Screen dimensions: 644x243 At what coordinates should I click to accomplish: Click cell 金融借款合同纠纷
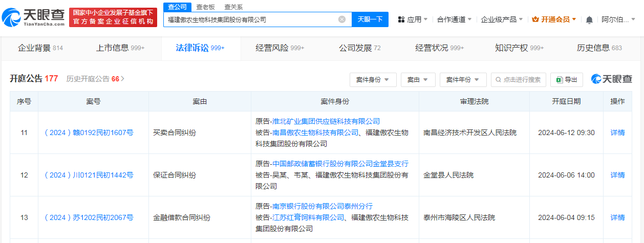[182, 217]
